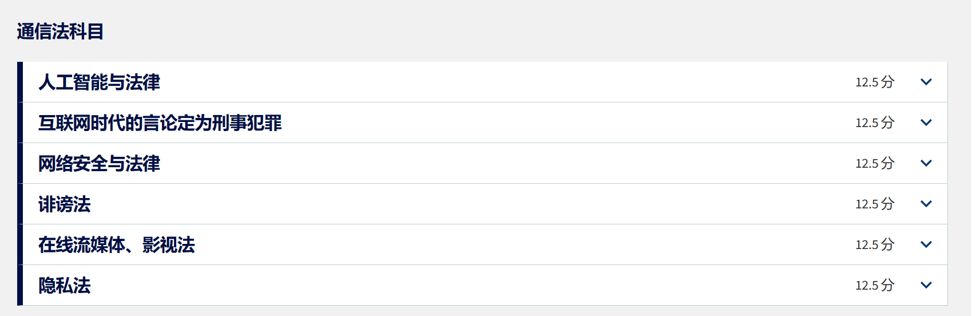This screenshot has height=316, width=980.
Task: Expand the 网络安全与法律 chevron arrow
Action: click(x=926, y=163)
